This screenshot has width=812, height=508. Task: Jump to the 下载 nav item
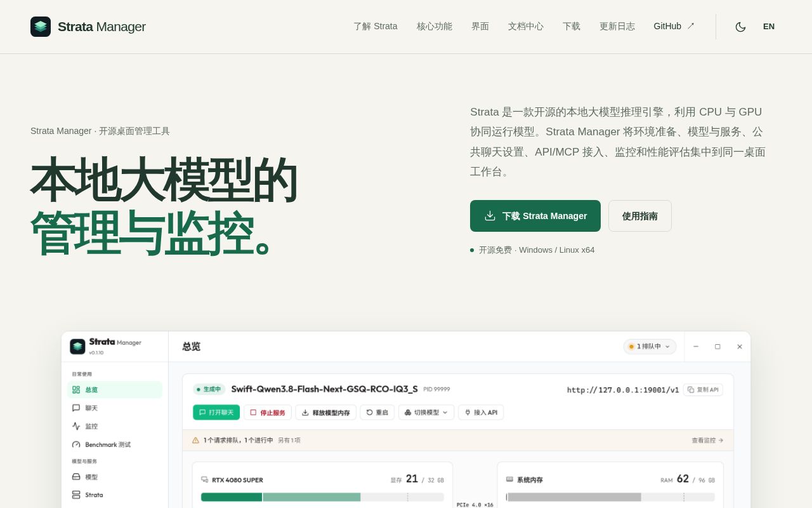(572, 27)
